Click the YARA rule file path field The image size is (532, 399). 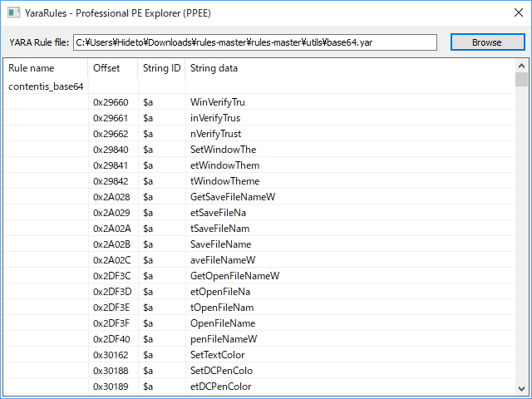[254, 42]
